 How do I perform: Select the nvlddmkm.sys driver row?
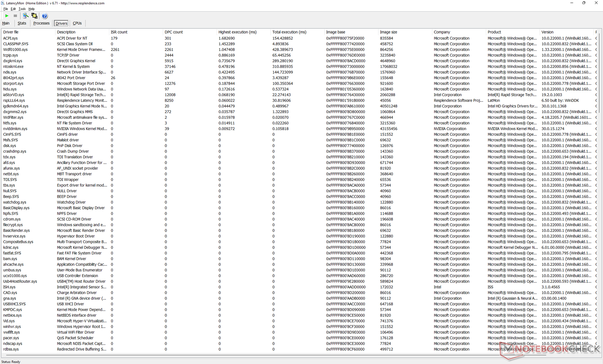coord(15,129)
